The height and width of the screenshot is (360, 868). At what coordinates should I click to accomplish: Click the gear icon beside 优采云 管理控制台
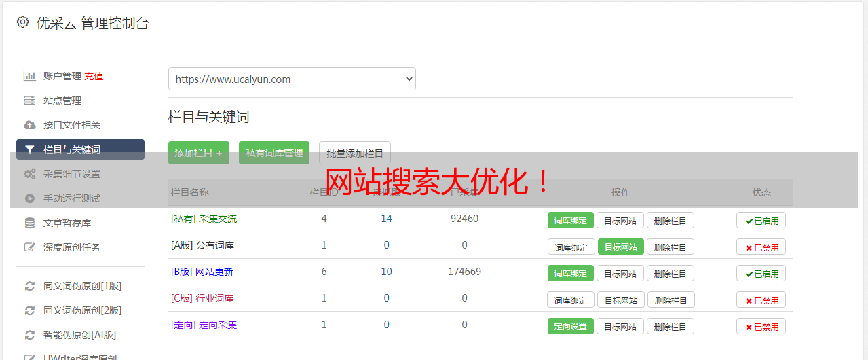(x=22, y=22)
